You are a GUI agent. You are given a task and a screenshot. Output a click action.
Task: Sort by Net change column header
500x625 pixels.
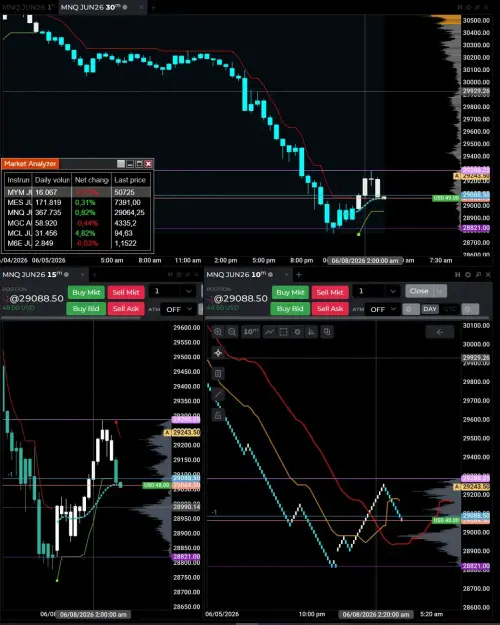click(x=91, y=180)
